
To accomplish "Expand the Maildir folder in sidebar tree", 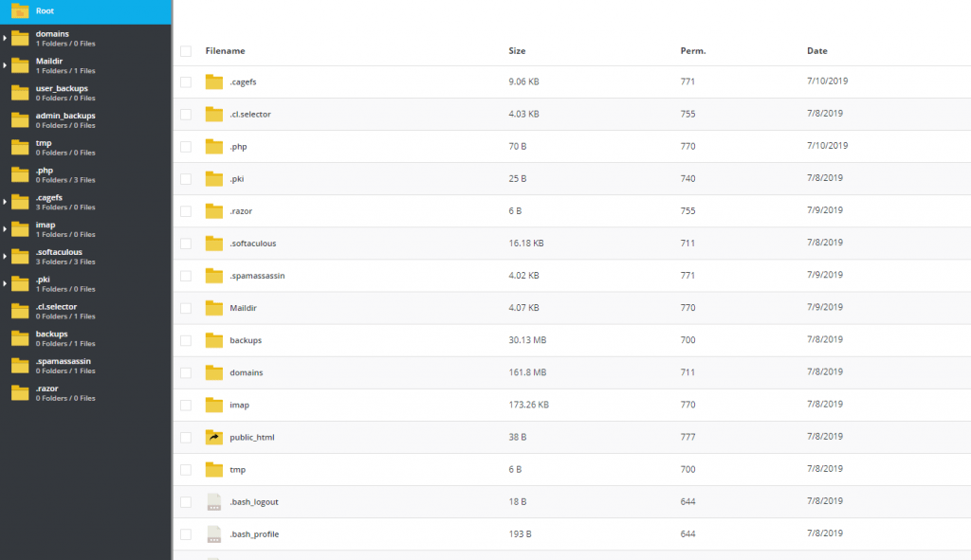I will pyautogui.click(x=5, y=64).
